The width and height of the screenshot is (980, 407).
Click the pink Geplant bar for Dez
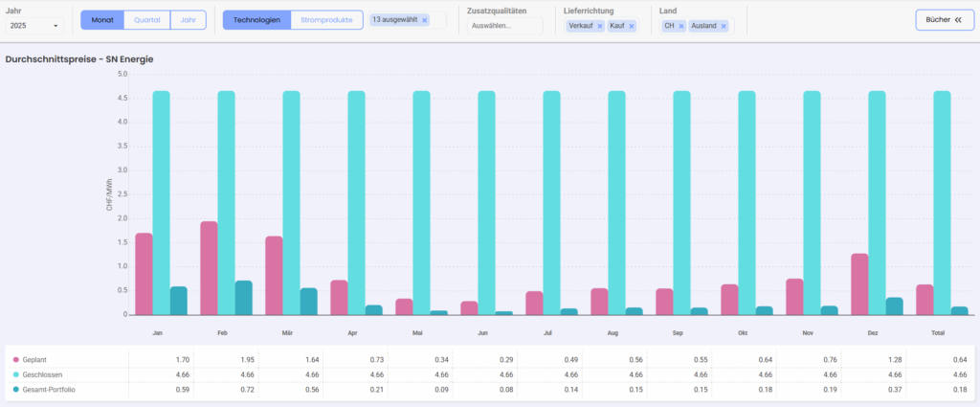tap(859, 284)
